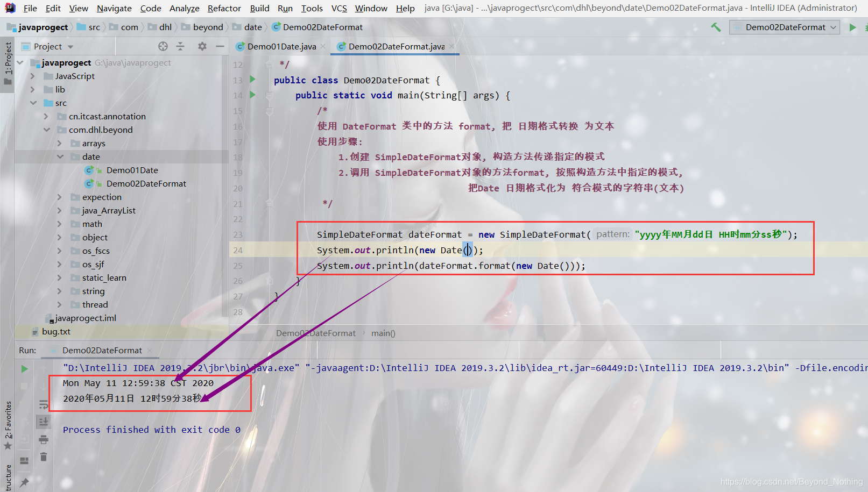
Task: Open the Refactor menu
Action: coord(224,8)
